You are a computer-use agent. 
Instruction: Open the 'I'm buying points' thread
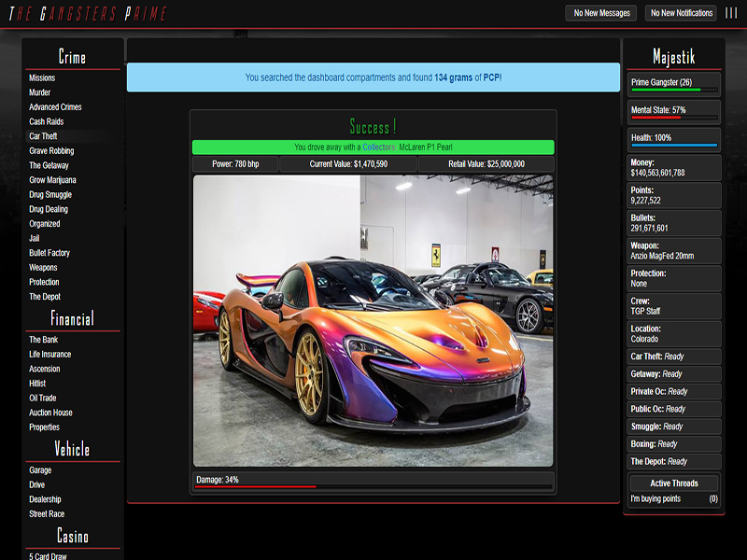[x=655, y=499]
